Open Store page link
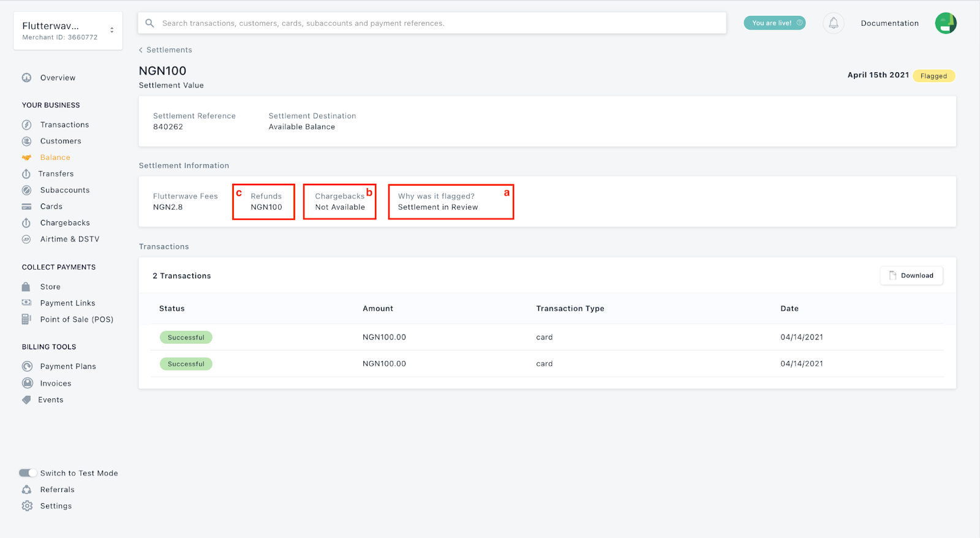The height and width of the screenshot is (538, 980). pos(50,287)
